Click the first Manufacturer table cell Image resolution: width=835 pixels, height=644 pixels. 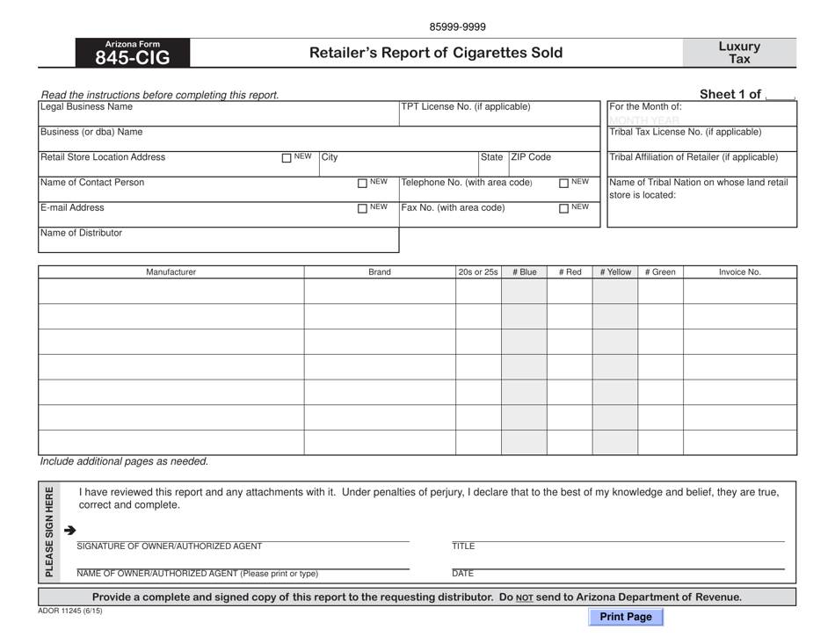click(x=170, y=289)
